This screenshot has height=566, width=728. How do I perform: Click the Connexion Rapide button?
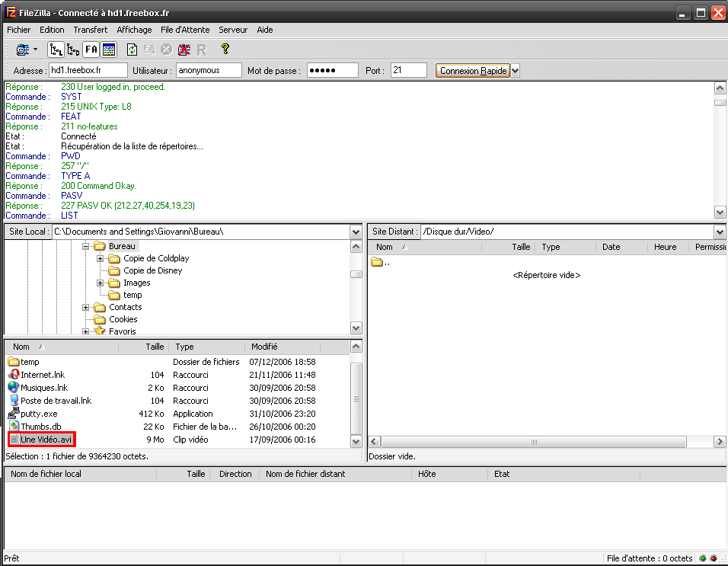click(x=473, y=71)
